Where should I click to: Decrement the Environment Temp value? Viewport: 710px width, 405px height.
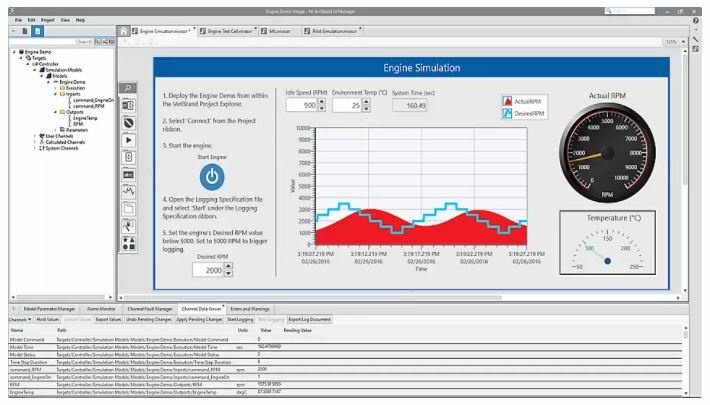point(366,109)
